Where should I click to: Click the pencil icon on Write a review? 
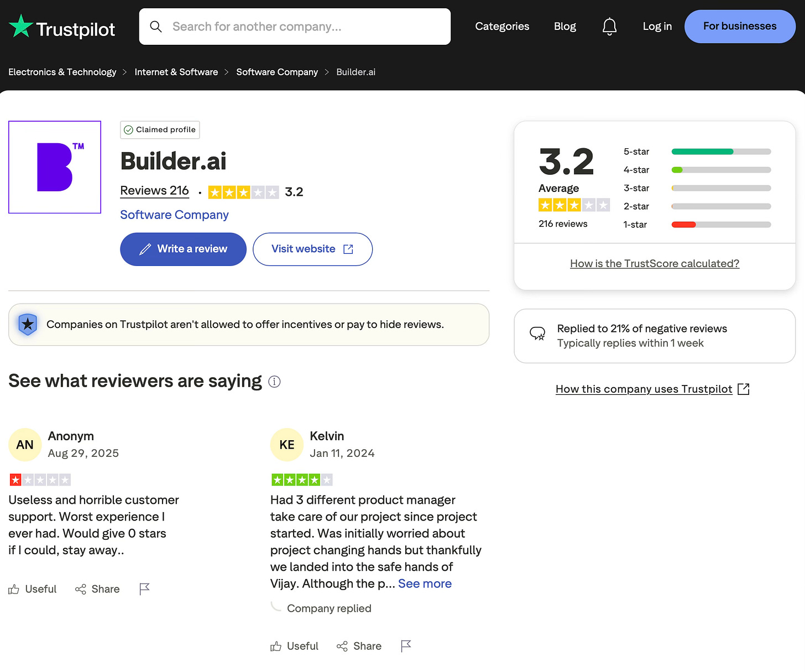(x=145, y=249)
